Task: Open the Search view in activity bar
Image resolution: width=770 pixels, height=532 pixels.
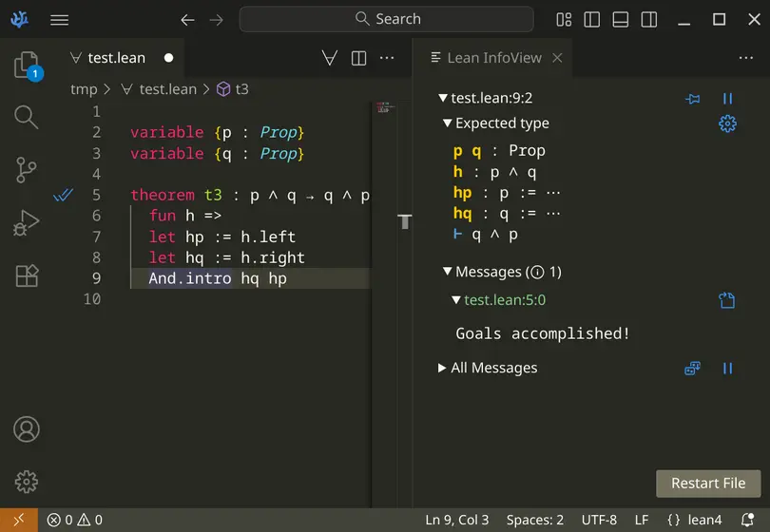Action: tap(27, 117)
